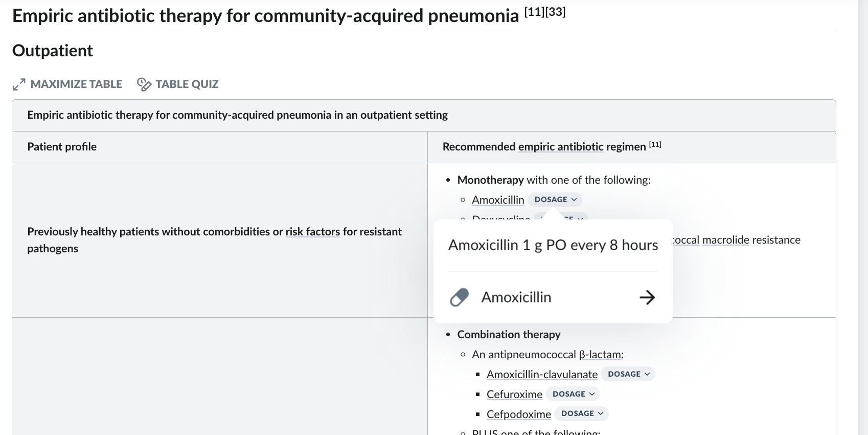Click the pill icon beside Amoxicillin
Image resolution: width=868 pixels, height=435 pixels.
point(459,297)
